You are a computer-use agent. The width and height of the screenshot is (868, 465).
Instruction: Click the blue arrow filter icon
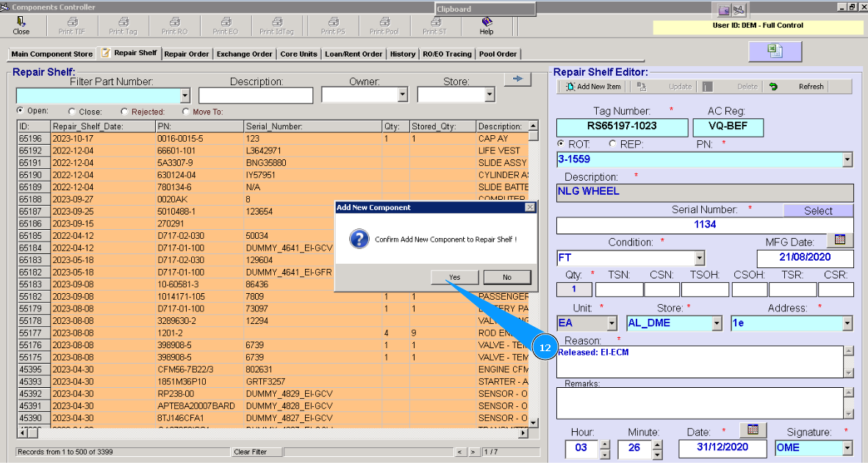click(x=517, y=79)
